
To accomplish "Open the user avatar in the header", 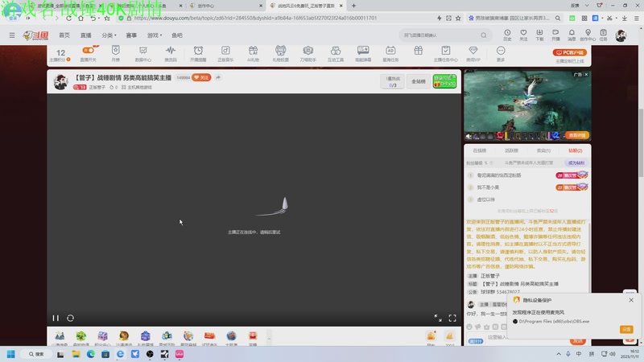I will point(621,35).
